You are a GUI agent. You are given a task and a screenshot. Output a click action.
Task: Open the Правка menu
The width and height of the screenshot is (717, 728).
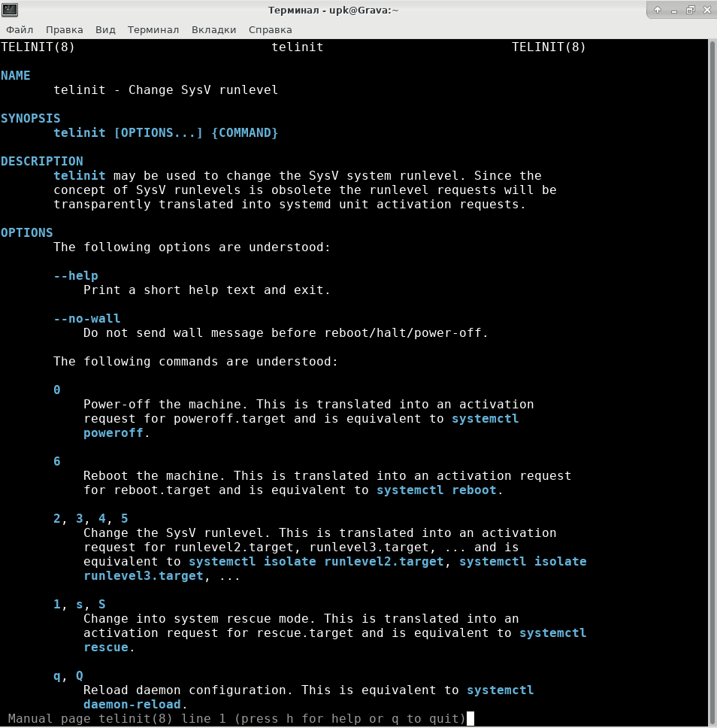65,30
